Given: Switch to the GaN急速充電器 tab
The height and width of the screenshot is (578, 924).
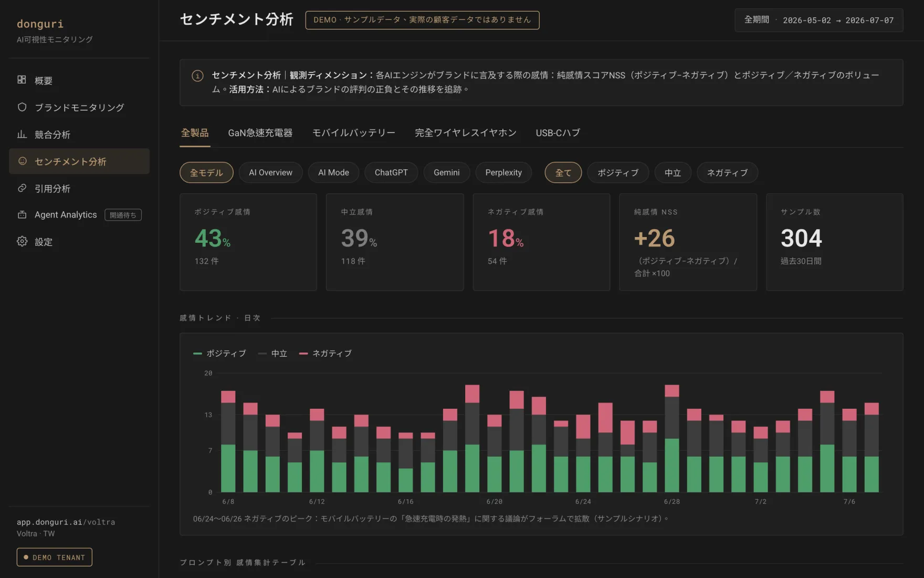Looking at the screenshot, I should [260, 133].
